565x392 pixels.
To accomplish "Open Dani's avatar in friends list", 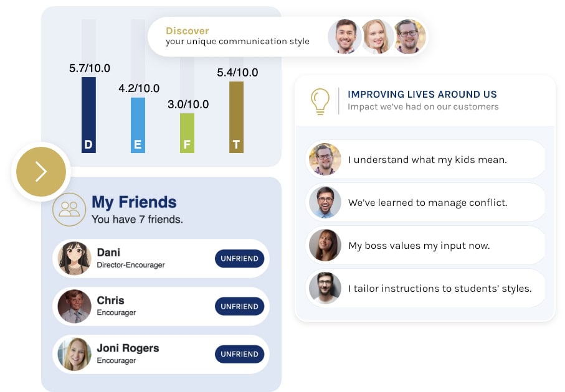I will [75, 258].
